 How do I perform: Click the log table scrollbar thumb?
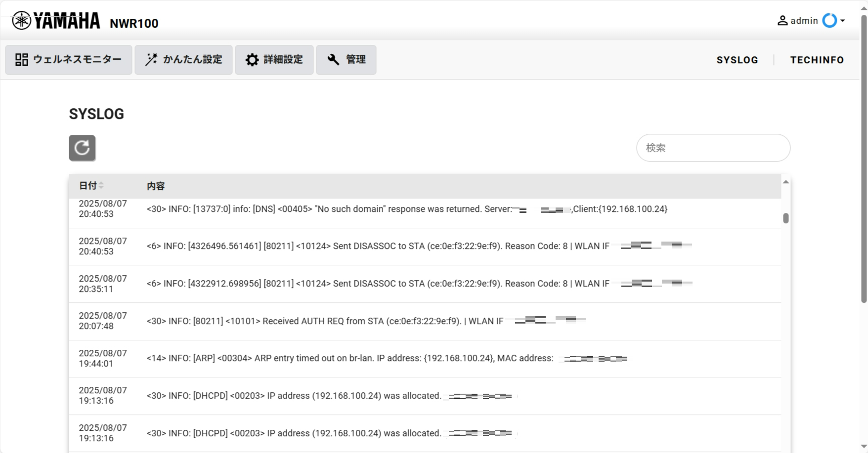coord(786,218)
